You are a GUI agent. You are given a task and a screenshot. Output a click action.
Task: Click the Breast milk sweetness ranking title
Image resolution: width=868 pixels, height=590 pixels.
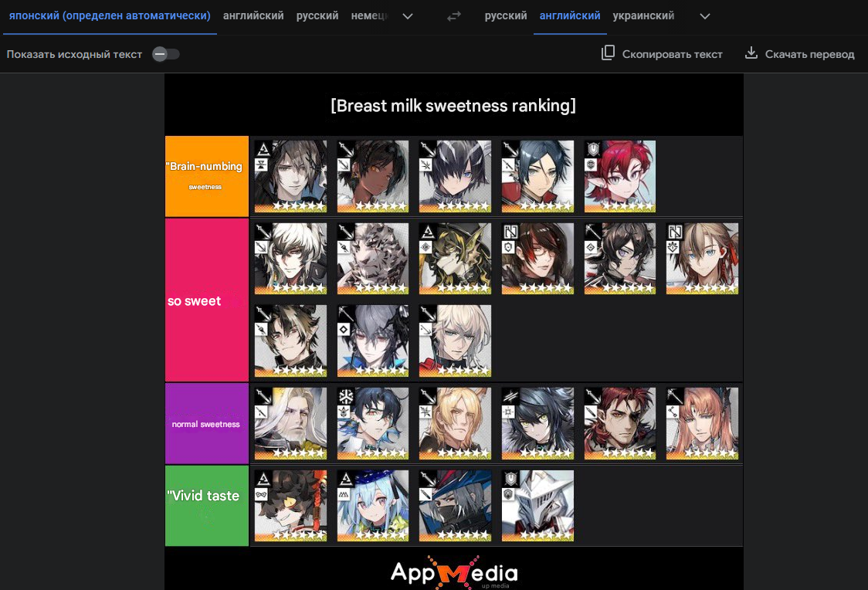click(453, 105)
